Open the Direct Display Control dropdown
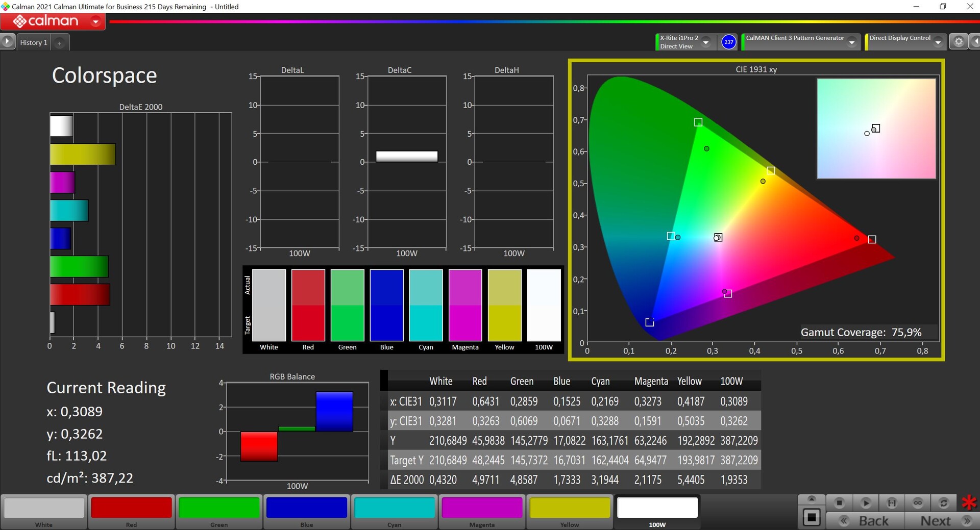Screen dimensions: 980x530 click(x=938, y=42)
